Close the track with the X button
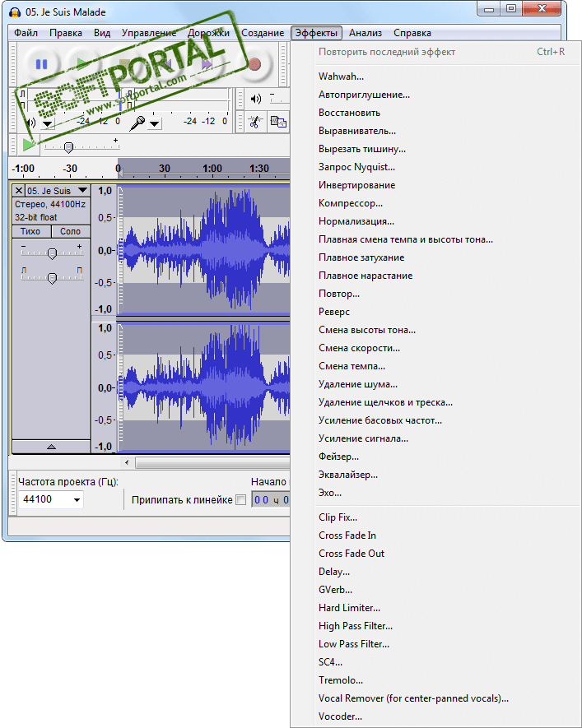 point(19,191)
